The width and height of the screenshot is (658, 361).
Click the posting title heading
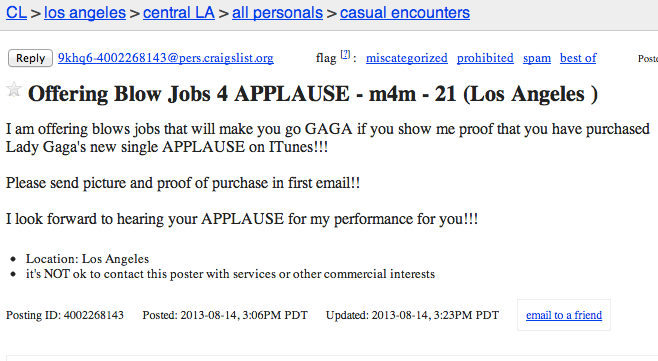pyautogui.click(x=313, y=94)
